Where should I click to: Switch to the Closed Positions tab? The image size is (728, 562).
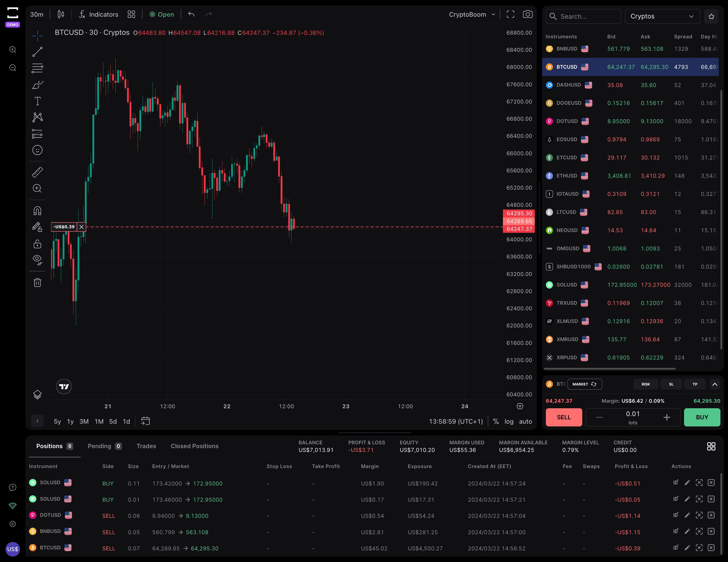coord(194,446)
